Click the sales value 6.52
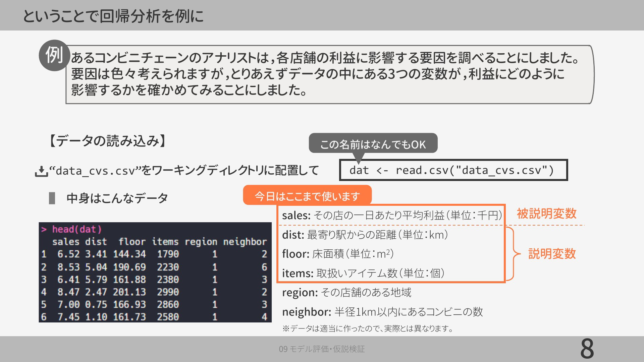644x362 pixels. [68, 254]
